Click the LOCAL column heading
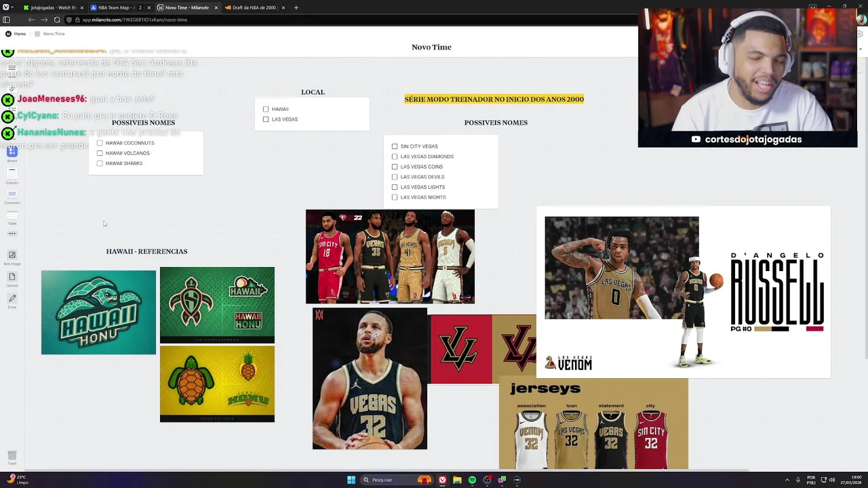The width and height of the screenshot is (868, 488). pyautogui.click(x=313, y=92)
